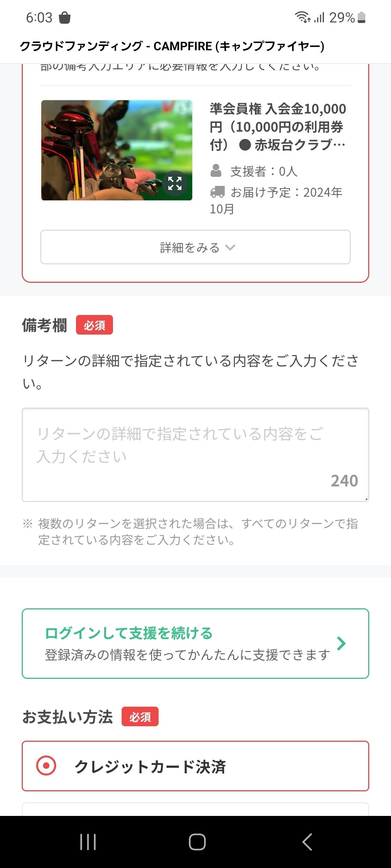The height and width of the screenshot is (868, 391).
Task: Tap the golf clubs return thumbnail
Action: click(117, 150)
